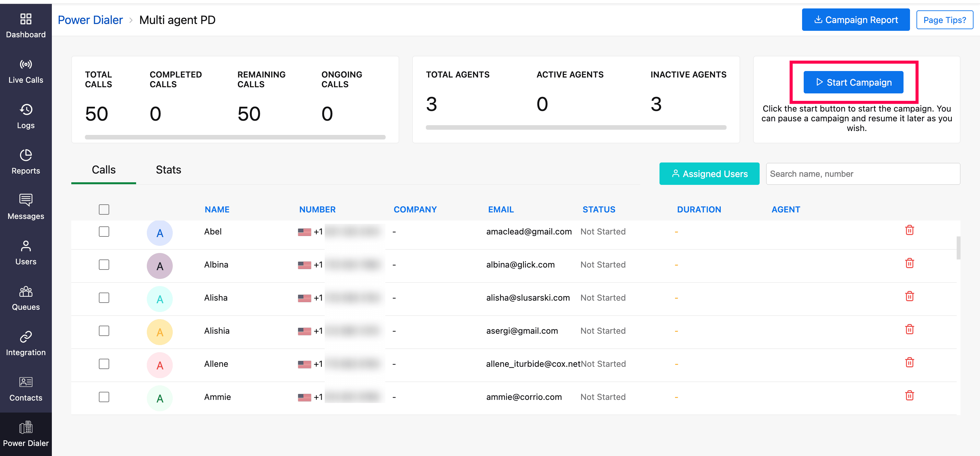Viewport: 980px width, 456px height.
Task: Open the Logs history icon
Action: (26, 110)
